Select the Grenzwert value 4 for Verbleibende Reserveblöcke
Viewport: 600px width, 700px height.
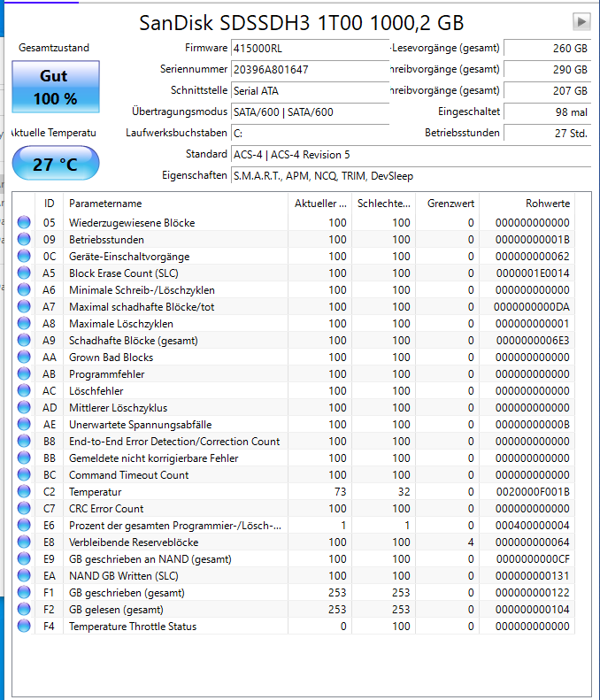[x=471, y=542]
